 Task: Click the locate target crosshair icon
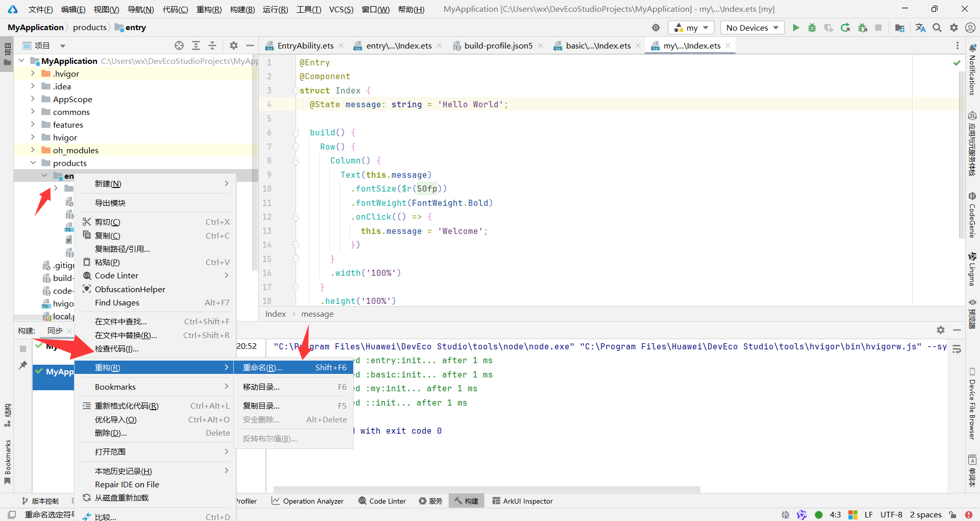click(656, 28)
